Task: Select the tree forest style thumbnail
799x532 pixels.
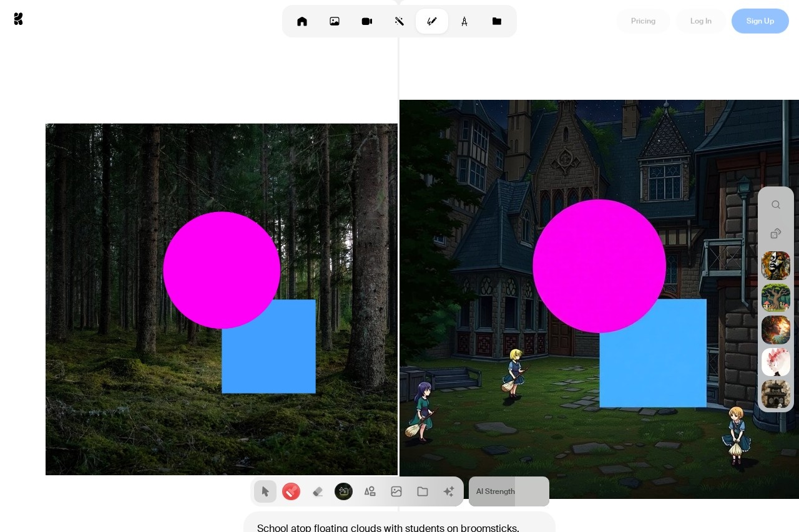Action: (776, 297)
